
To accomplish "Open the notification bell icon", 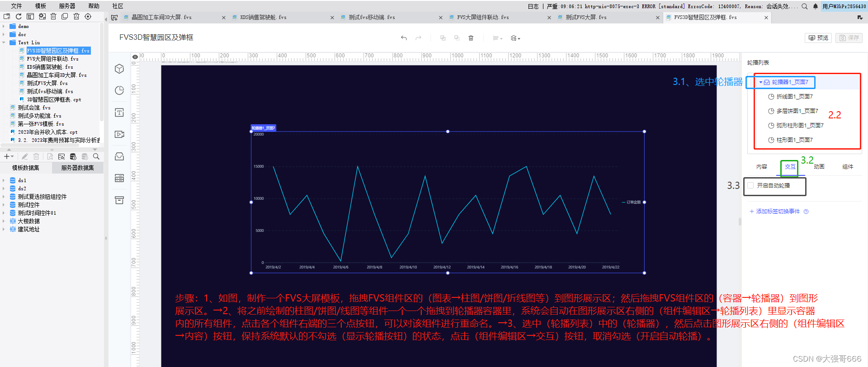I will pyautogui.click(x=815, y=6).
